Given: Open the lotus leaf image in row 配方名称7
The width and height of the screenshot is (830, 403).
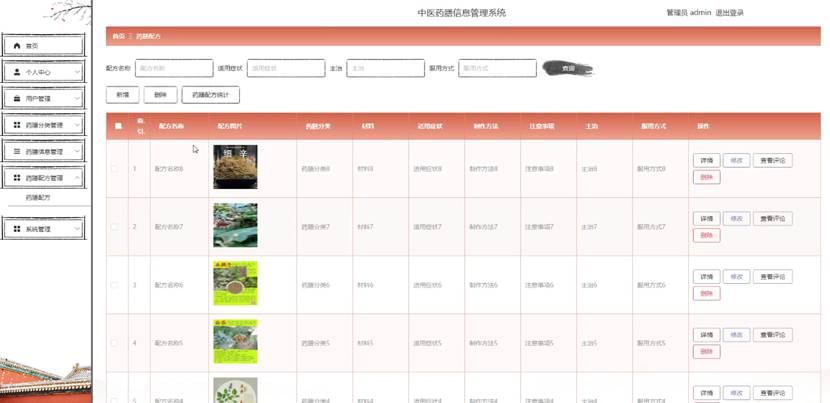Looking at the screenshot, I should pos(235,225).
